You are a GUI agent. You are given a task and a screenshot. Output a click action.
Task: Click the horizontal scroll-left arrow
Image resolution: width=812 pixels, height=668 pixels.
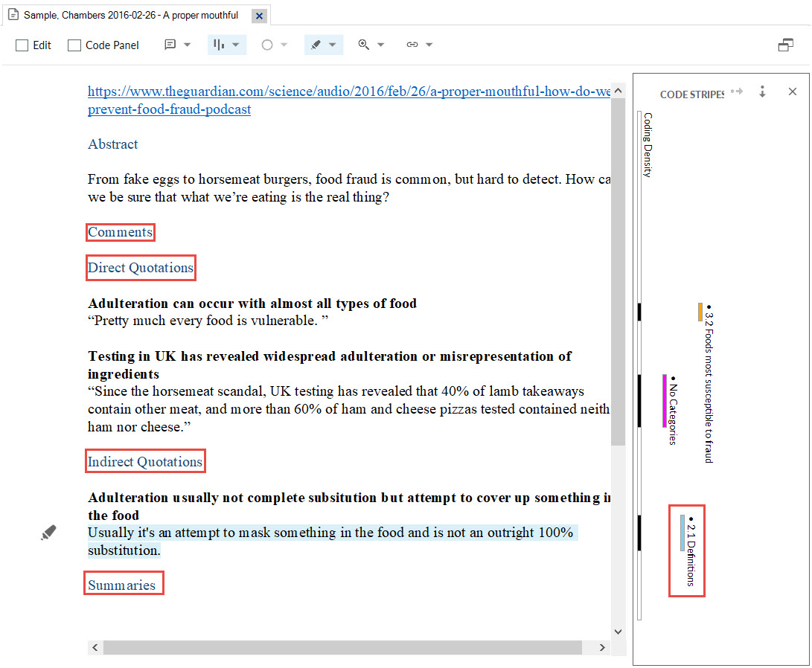(x=95, y=647)
